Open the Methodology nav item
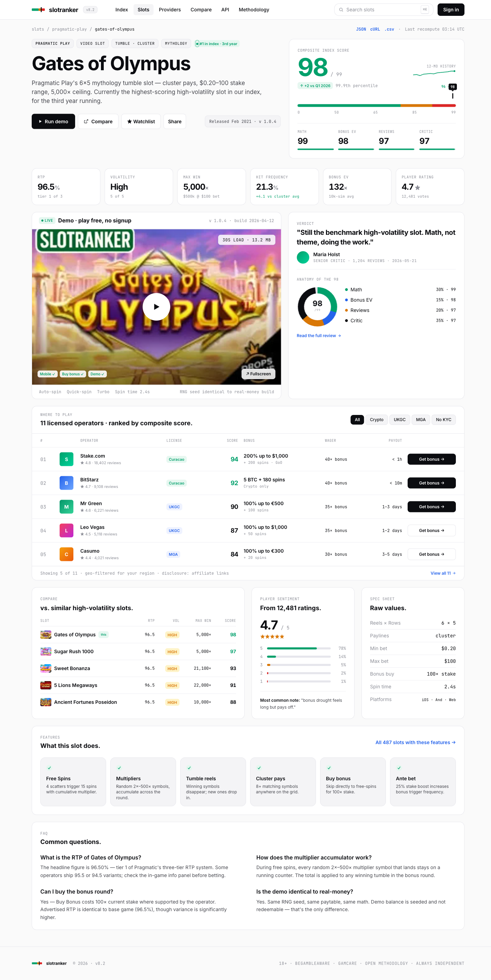The image size is (491, 980). coord(254,10)
